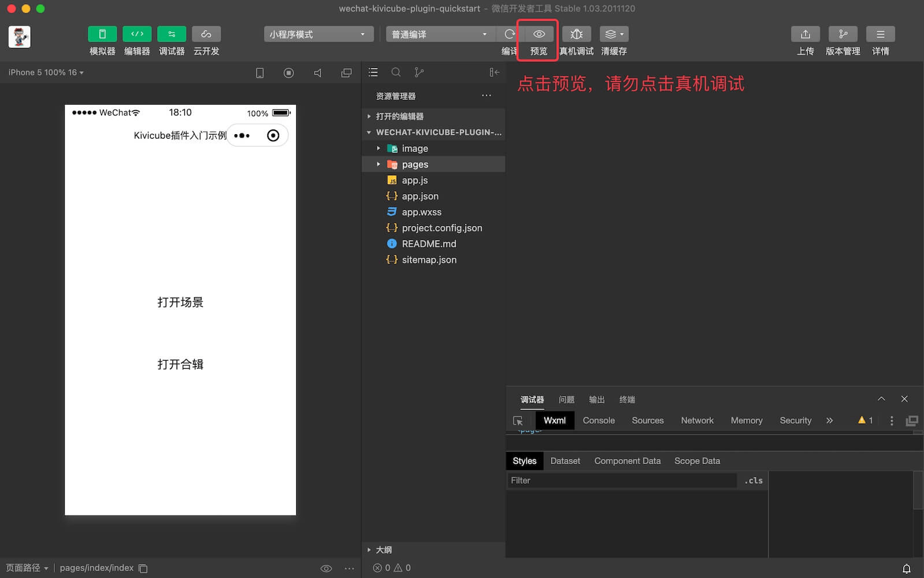Open the 小程序模式 mode dropdown

318,34
